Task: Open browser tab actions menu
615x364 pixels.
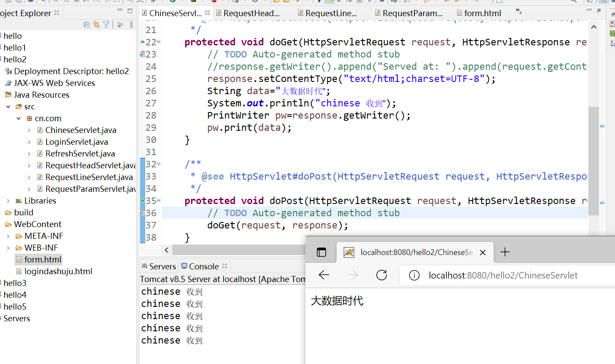Action: (321, 252)
